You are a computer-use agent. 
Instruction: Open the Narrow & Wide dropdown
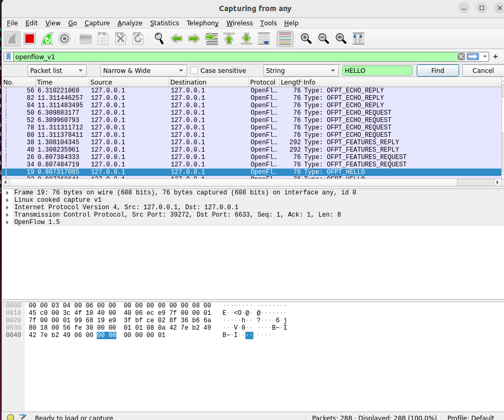(x=143, y=71)
